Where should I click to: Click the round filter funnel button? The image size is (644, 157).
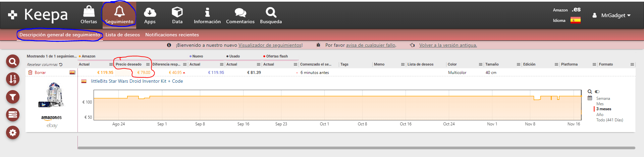(x=13, y=97)
